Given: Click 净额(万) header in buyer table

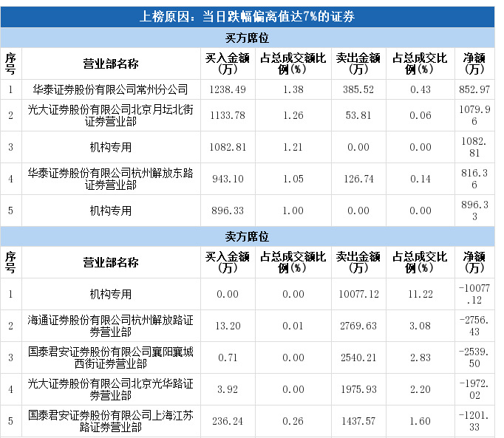Looking at the screenshot, I should [474, 64].
